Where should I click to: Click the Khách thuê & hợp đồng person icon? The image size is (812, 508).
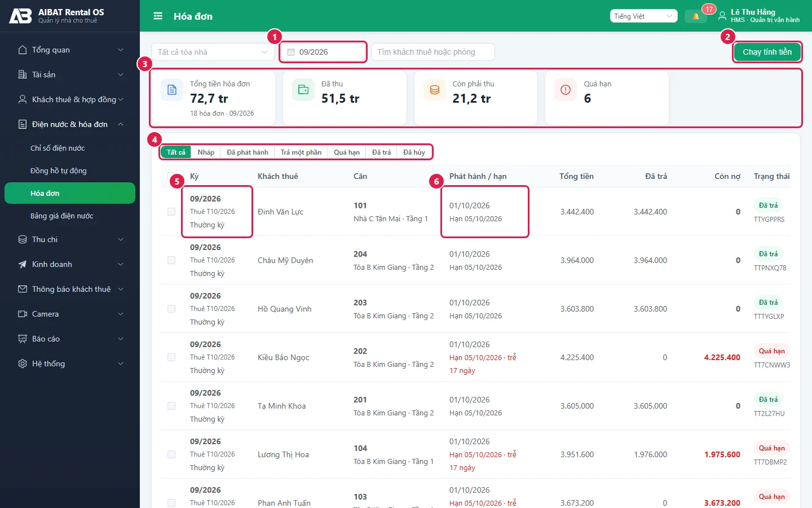(23, 99)
